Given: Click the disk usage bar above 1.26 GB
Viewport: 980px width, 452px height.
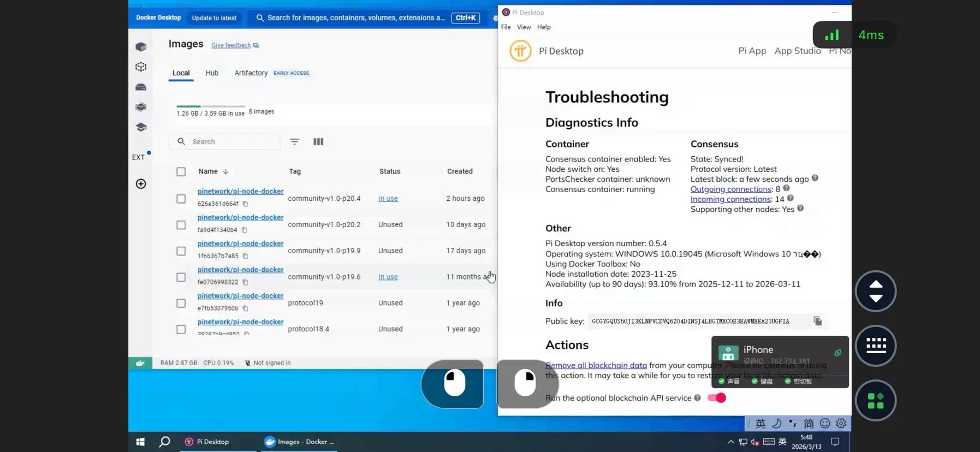Looking at the screenshot, I should [211, 106].
